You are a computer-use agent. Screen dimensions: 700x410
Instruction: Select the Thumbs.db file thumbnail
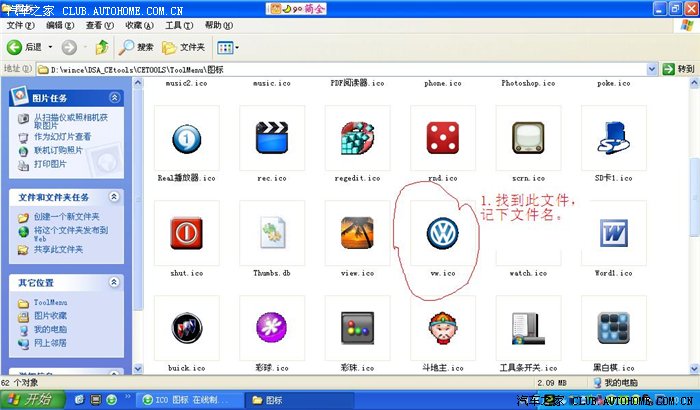271,234
